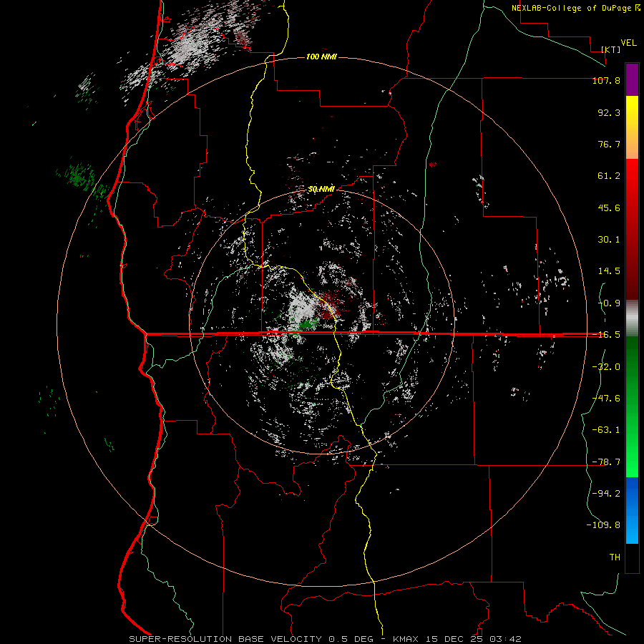644x644 pixels.
Task: Click the 45.6 value on velocity scale
Action: 609,208
